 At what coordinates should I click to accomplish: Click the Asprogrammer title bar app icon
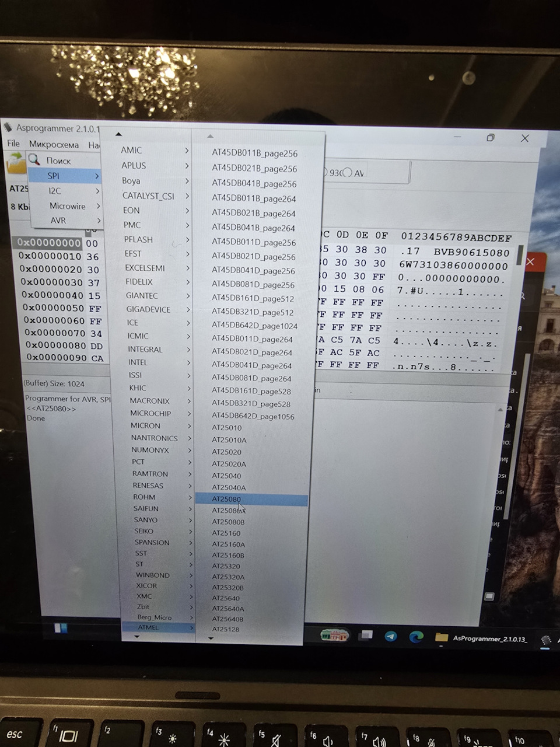pyautogui.click(x=8, y=127)
